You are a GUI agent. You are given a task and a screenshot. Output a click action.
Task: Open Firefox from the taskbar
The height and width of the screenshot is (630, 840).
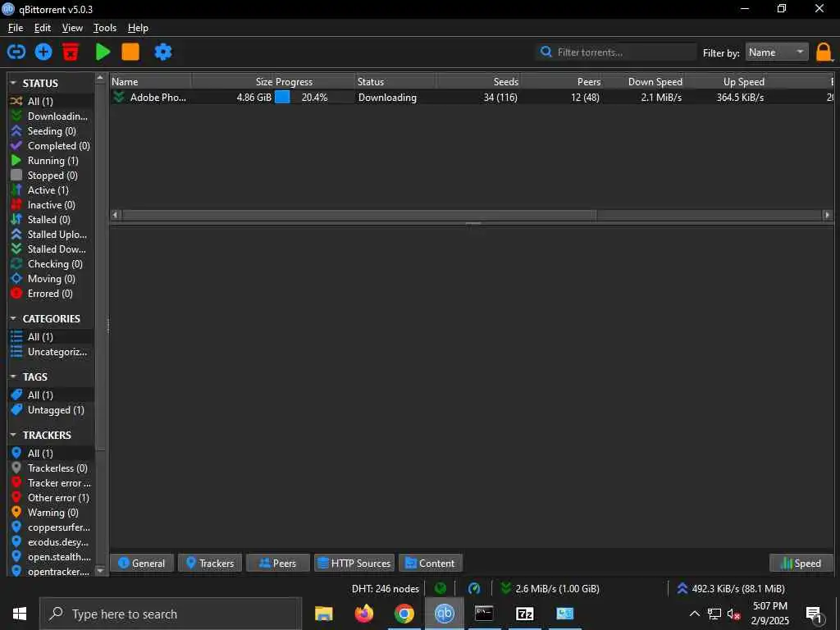[363, 614]
